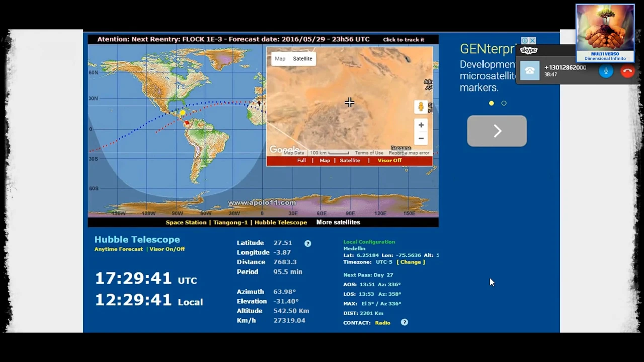Click Report a map error
This screenshot has width=644, height=362.
coord(409,153)
